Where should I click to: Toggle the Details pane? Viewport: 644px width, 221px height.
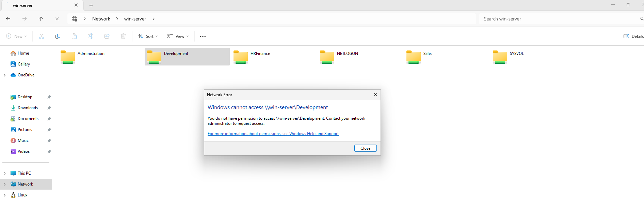pos(633,36)
